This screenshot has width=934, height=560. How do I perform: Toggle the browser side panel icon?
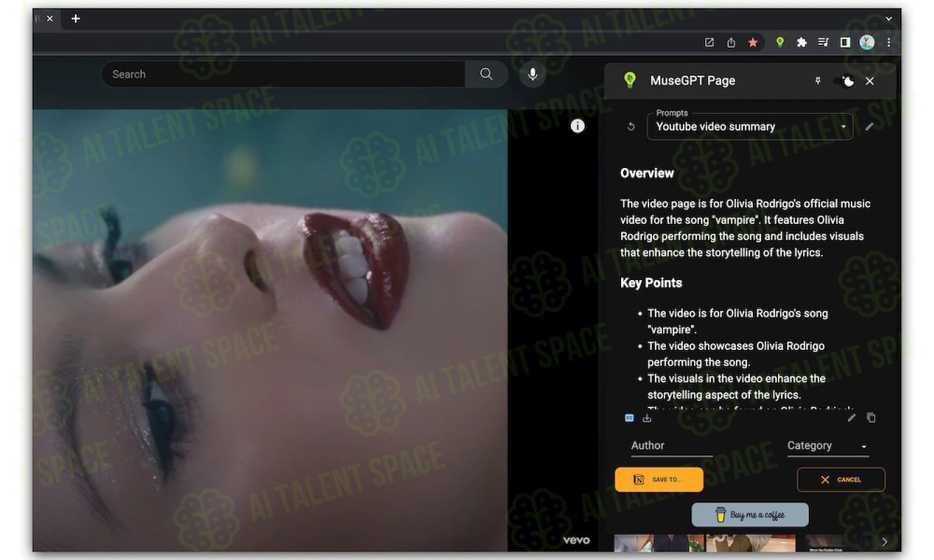point(844,42)
